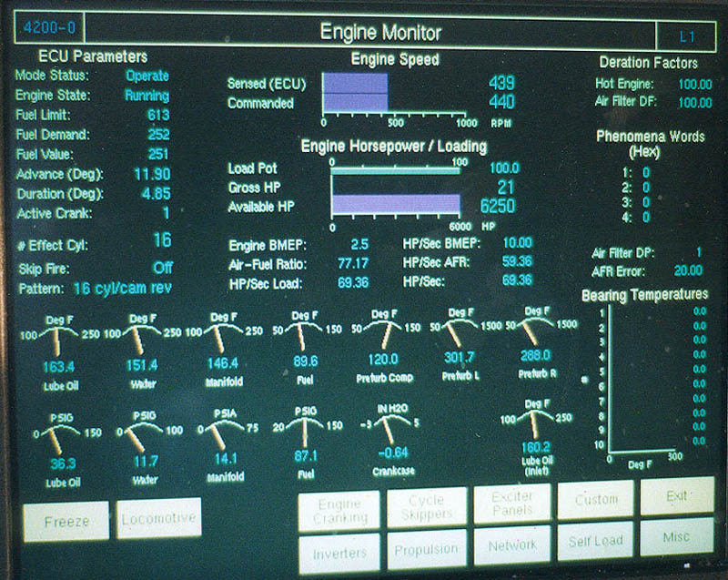This screenshot has height=580, width=728.
Task: Select the Preturb Comp temperature gauge
Action: 382,339
